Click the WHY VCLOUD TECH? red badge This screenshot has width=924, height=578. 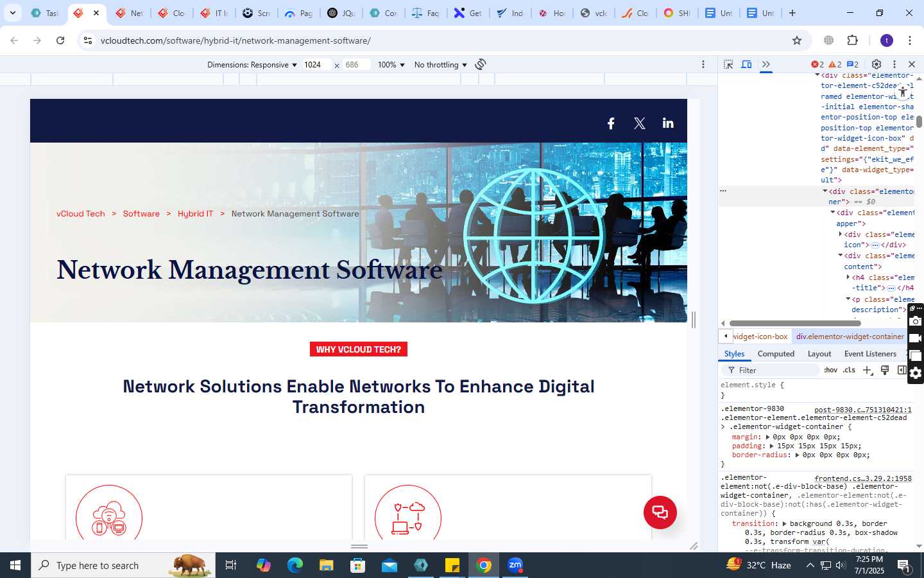(359, 349)
